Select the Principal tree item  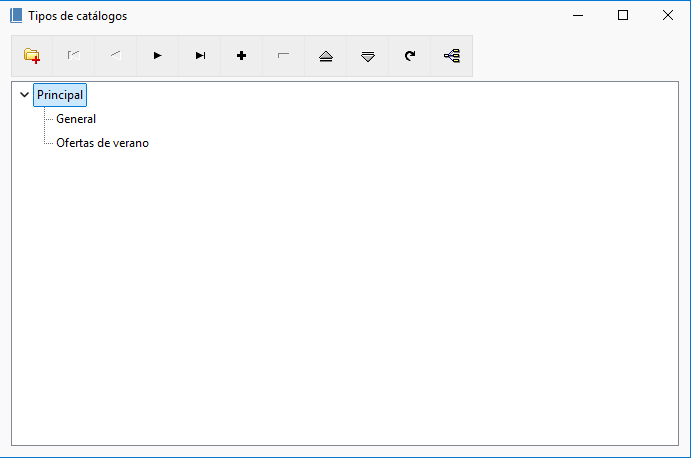60,95
